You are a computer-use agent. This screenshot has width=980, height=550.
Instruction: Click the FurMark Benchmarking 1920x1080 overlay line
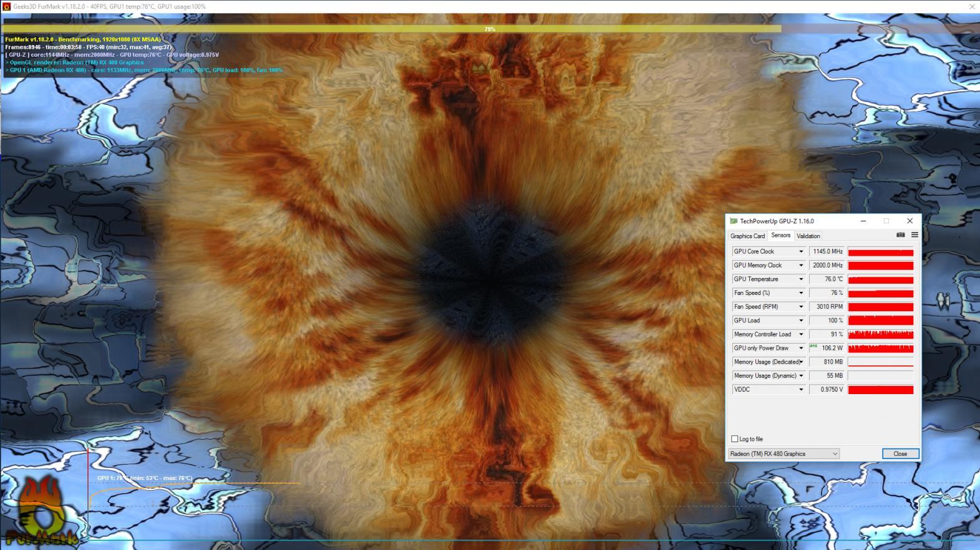[83, 39]
